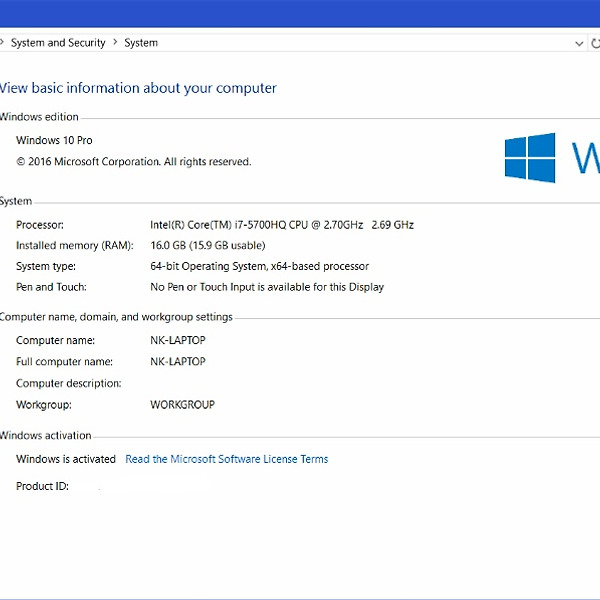
Task: Click the WORKGROUP workgroup value
Action: pos(182,405)
